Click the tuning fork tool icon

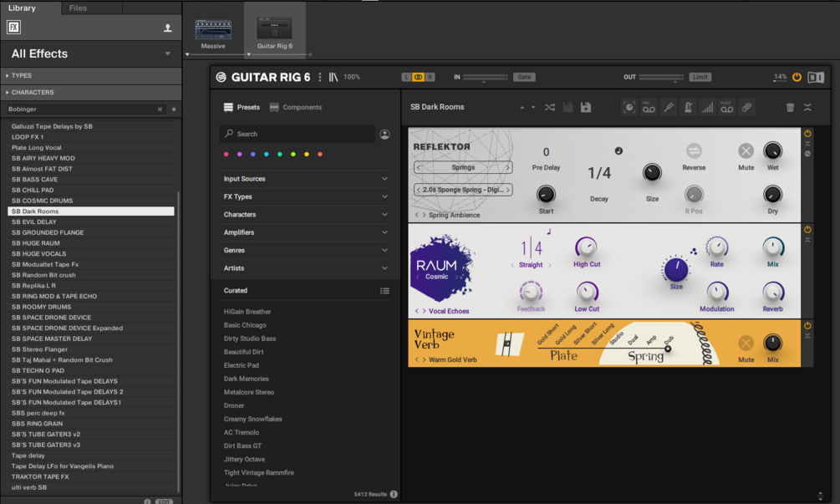coord(668,107)
